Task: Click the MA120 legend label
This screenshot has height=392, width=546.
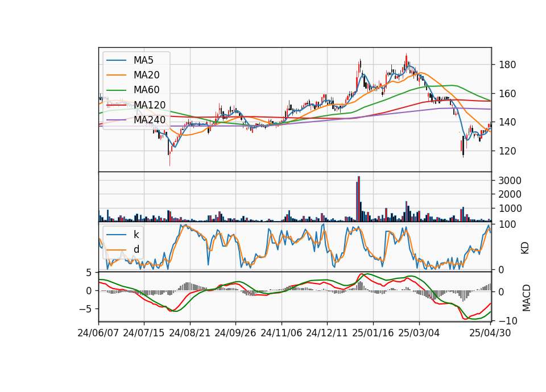Action: (x=150, y=105)
